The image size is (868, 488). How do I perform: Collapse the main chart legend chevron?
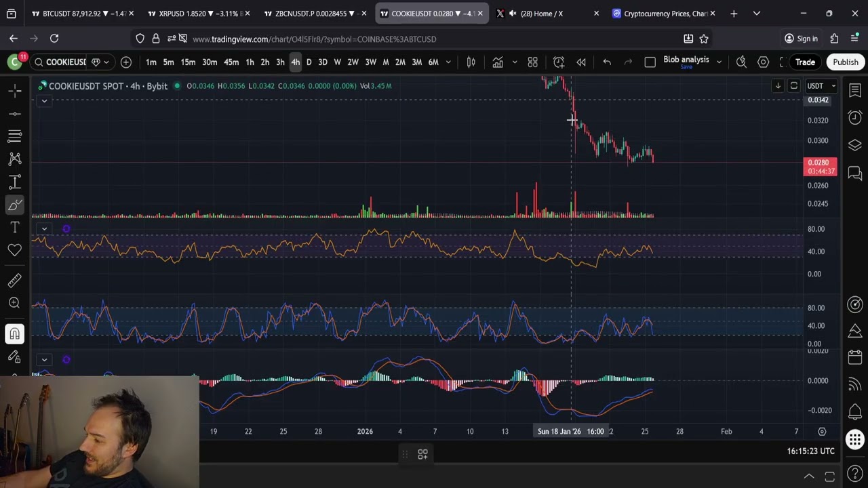pyautogui.click(x=44, y=101)
